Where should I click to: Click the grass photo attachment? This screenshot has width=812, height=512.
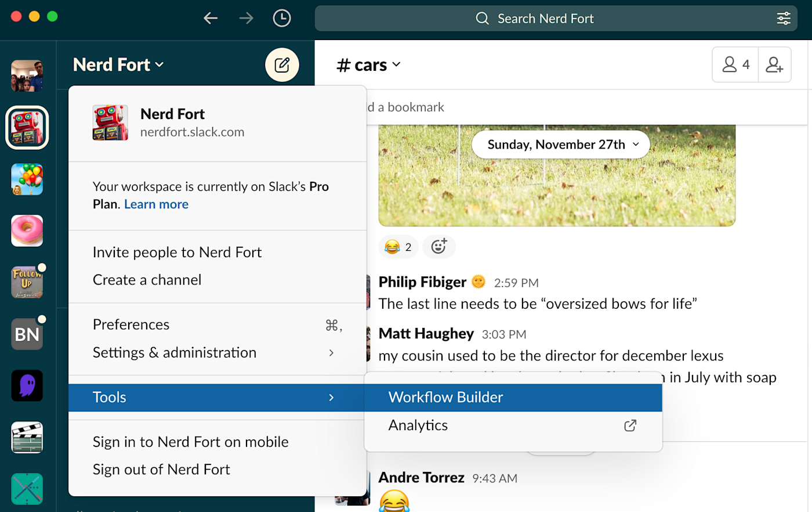click(557, 175)
